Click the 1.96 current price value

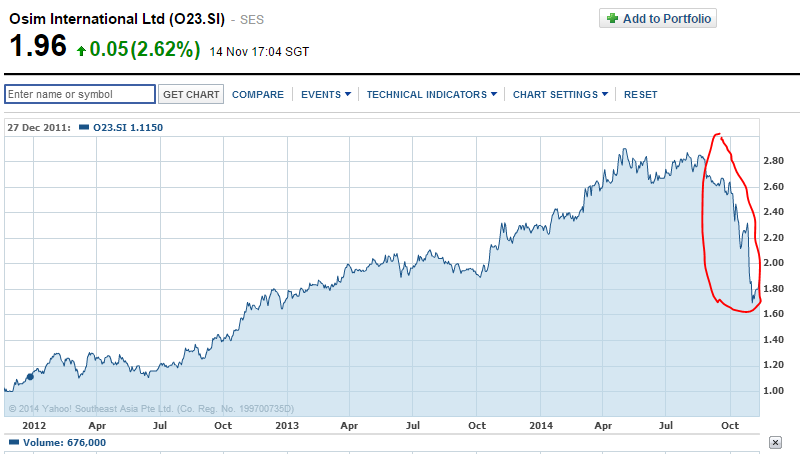click(x=38, y=45)
